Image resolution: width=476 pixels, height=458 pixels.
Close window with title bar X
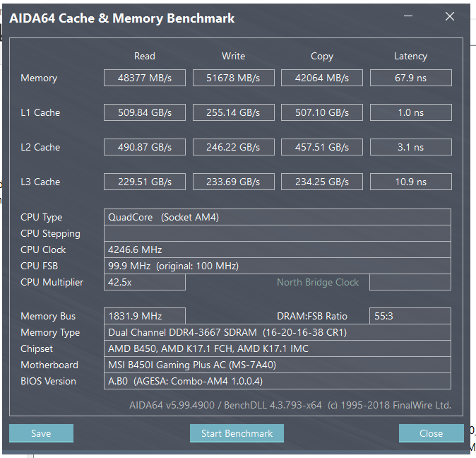pos(450,16)
